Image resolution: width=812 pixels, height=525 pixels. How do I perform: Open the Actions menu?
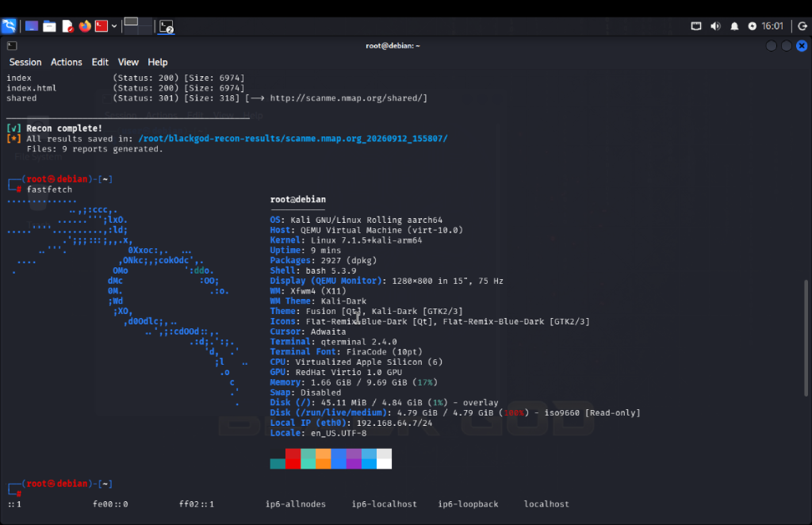click(x=67, y=62)
